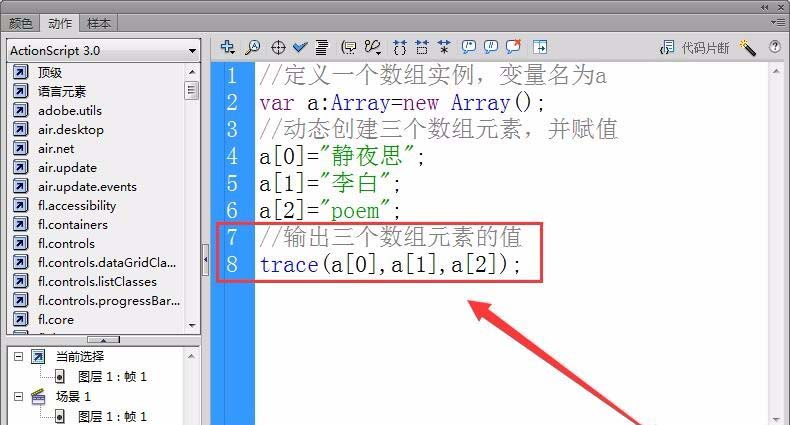Remove comment from selected code
Screen dimensions: 790x425
513,47
